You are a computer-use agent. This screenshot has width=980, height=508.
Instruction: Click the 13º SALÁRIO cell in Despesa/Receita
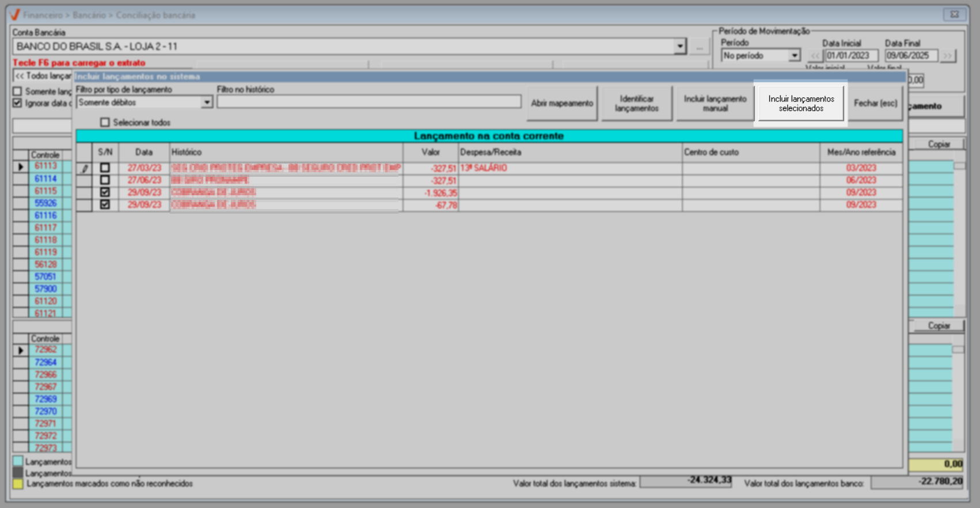570,168
